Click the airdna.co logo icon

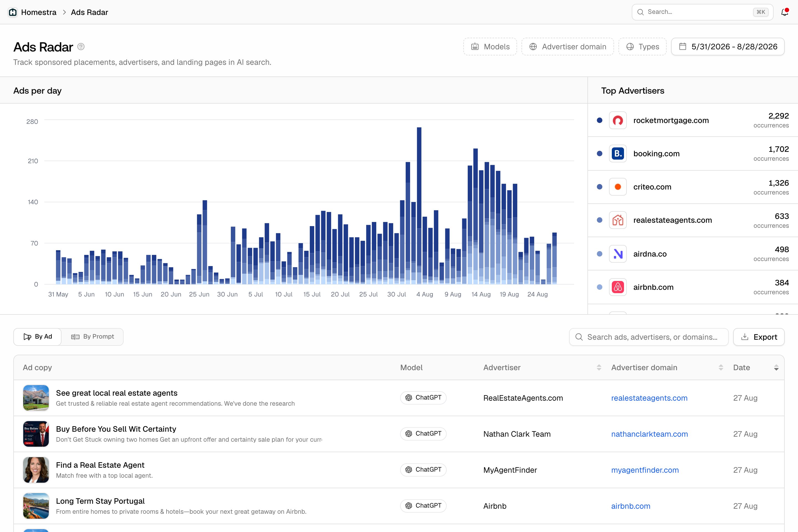618,254
